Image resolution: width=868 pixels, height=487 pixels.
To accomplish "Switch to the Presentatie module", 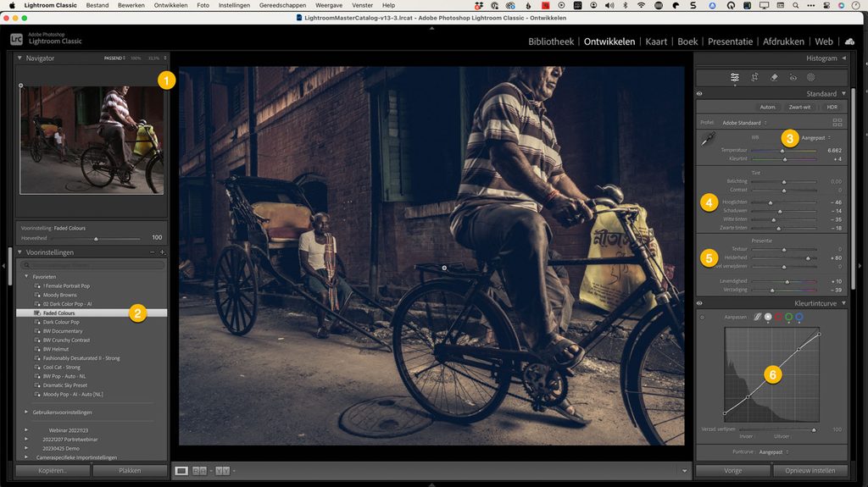I will (730, 42).
